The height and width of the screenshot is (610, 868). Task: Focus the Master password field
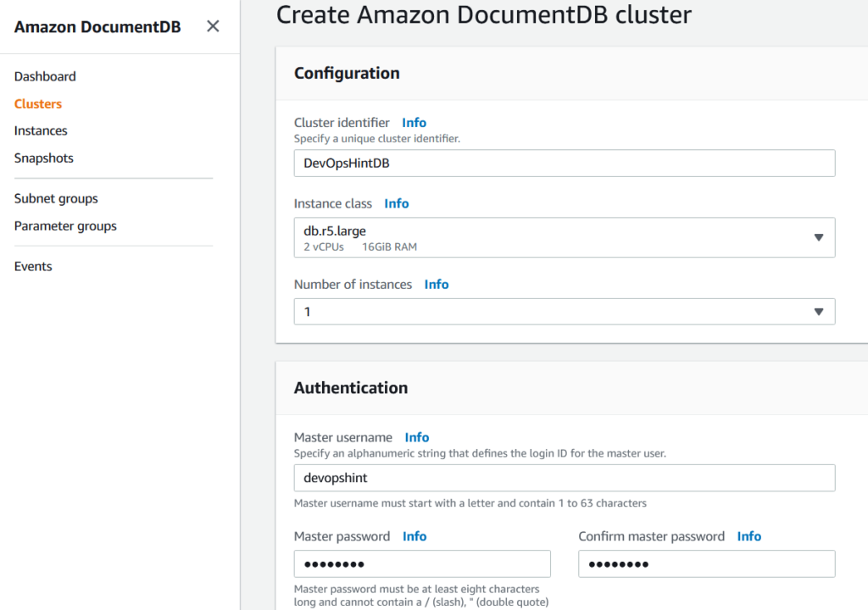coord(422,564)
